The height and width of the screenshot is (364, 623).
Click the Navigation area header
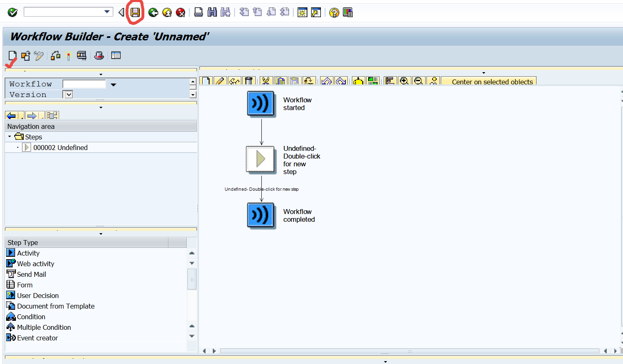(x=101, y=126)
